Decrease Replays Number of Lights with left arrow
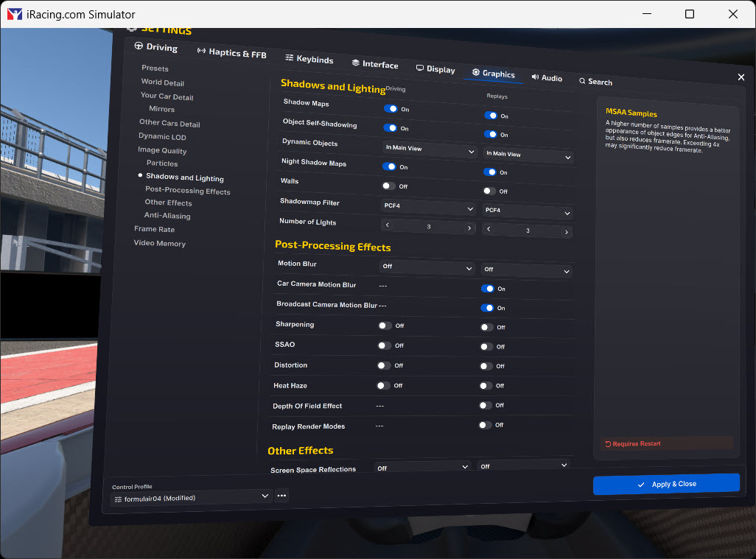The image size is (756, 559). tap(489, 229)
